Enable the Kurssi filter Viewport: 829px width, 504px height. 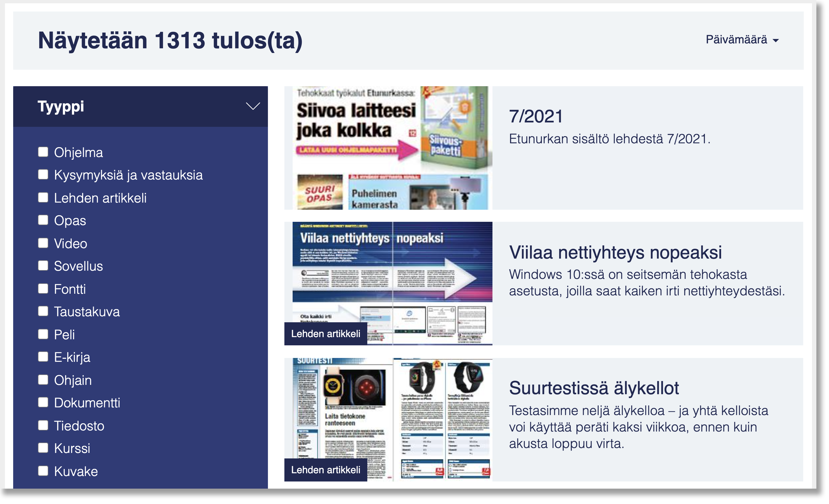point(43,447)
